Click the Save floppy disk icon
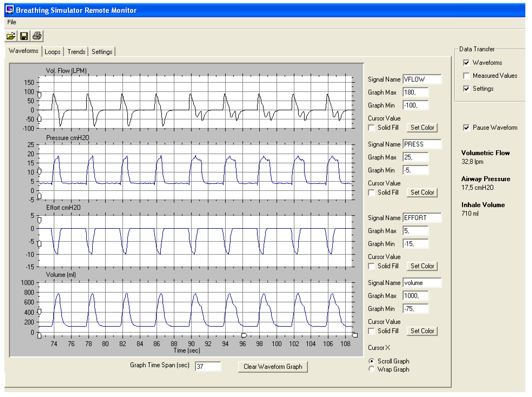 click(24, 36)
